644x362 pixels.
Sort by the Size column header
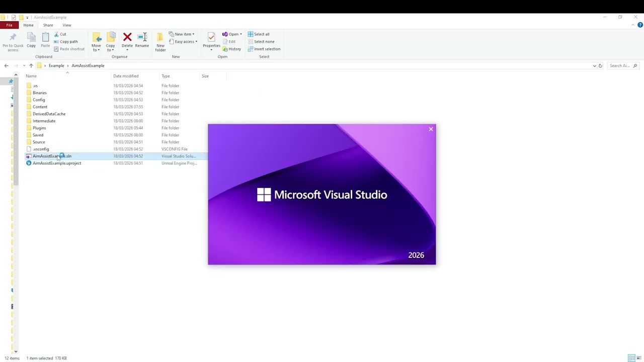(x=213, y=76)
